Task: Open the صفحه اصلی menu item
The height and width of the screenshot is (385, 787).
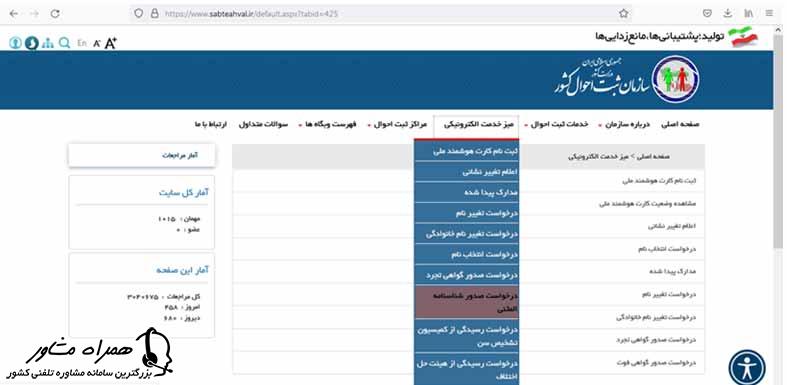Action: (x=680, y=124)
